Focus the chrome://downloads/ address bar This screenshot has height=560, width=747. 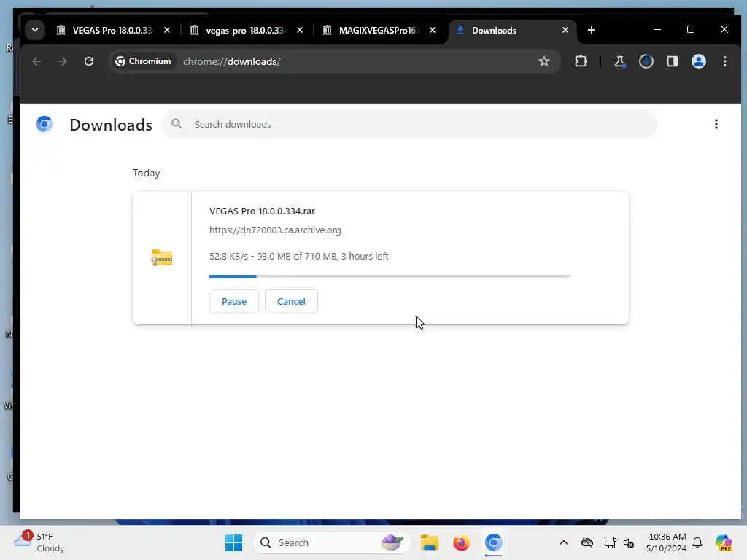coord(333,61)
